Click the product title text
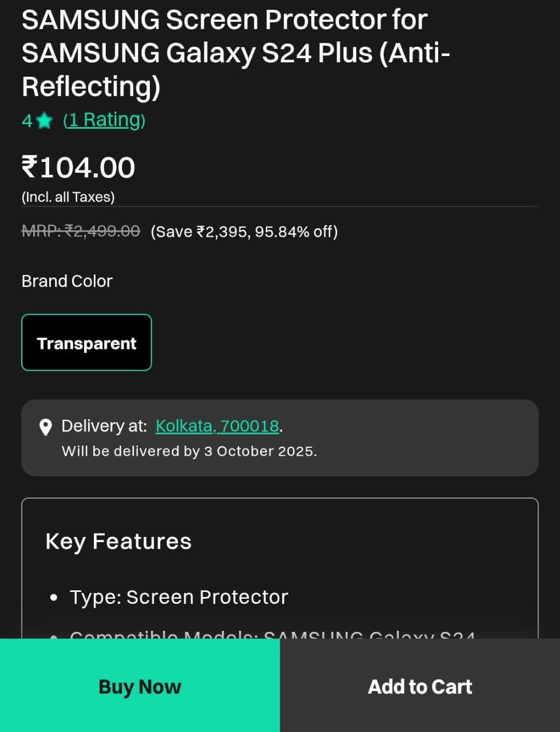The image size is (560, 732). 236,53
